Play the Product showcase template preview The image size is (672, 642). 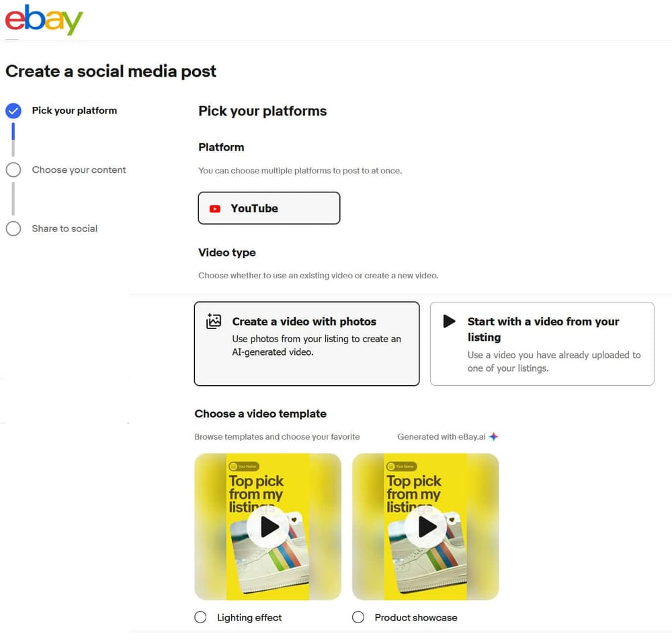(x=426, y=527)
